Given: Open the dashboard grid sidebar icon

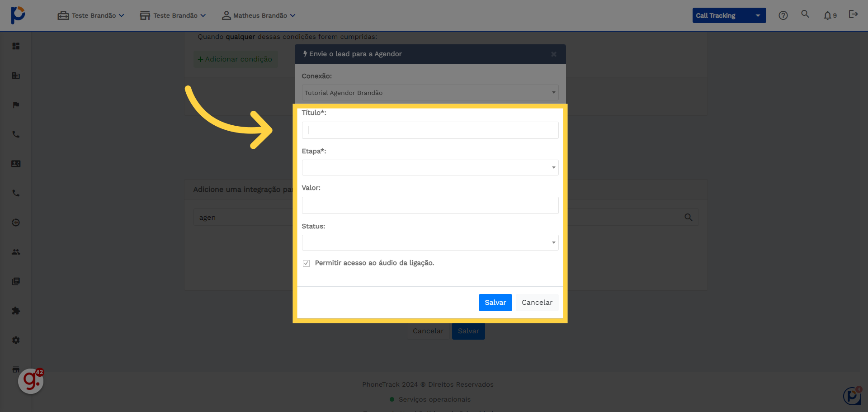Looking at the screenshot, I should click(16, 46).
